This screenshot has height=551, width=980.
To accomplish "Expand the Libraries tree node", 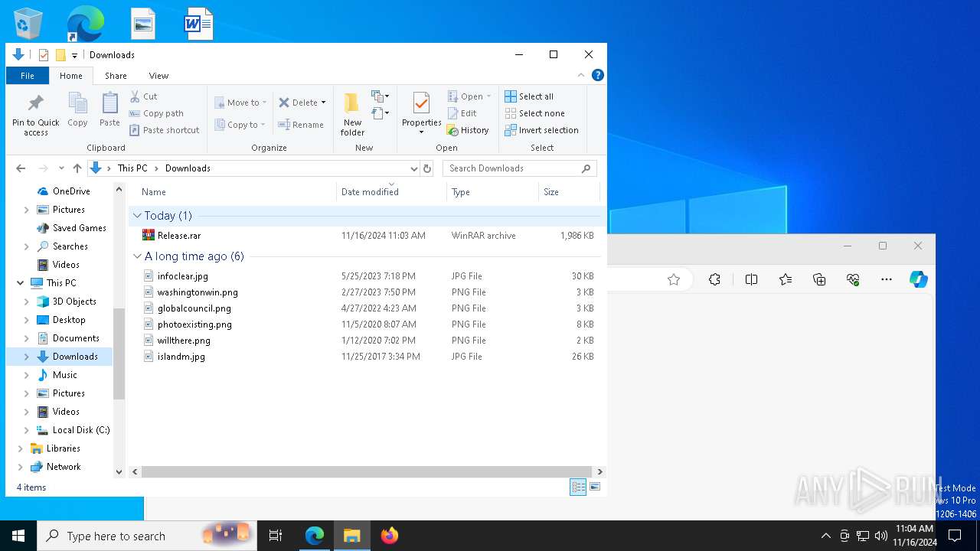I will (20, 448).
